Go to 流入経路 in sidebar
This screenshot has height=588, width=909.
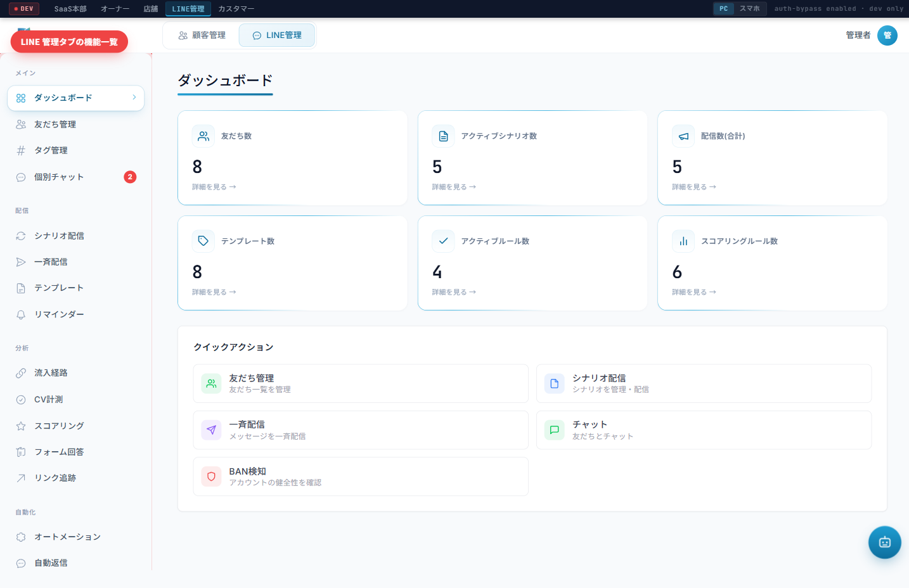coord(75,373)
